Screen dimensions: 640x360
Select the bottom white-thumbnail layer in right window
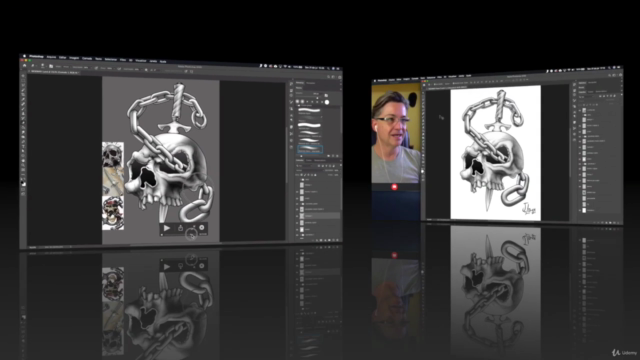click(x=600, y=210)
